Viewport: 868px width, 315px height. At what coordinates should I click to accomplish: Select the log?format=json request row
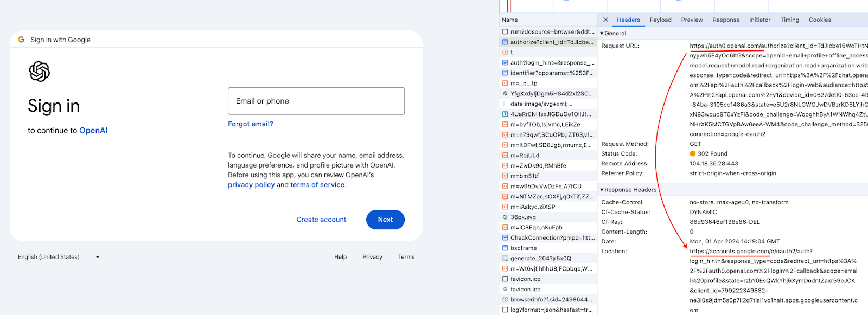(x=548, y=310)
